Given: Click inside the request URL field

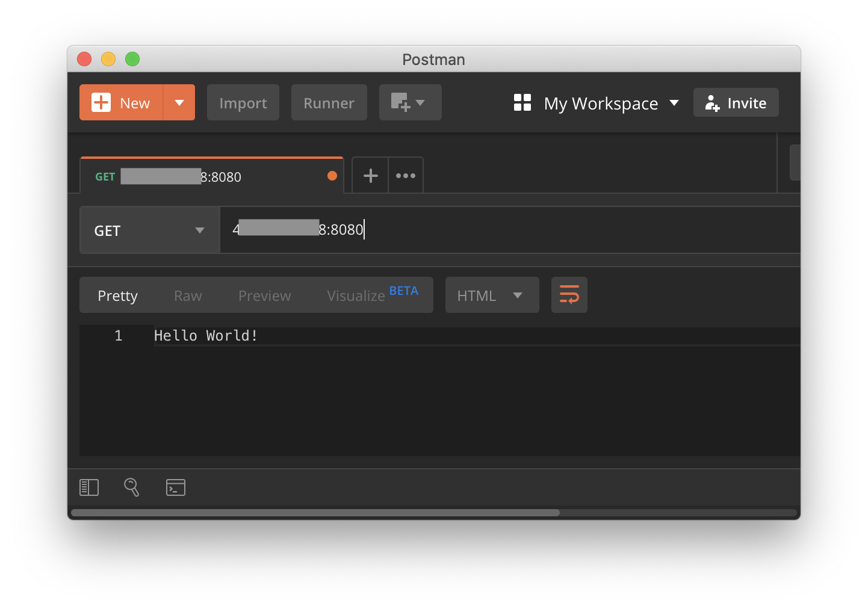Looking at the screenshot, I should tap(421, 229).
